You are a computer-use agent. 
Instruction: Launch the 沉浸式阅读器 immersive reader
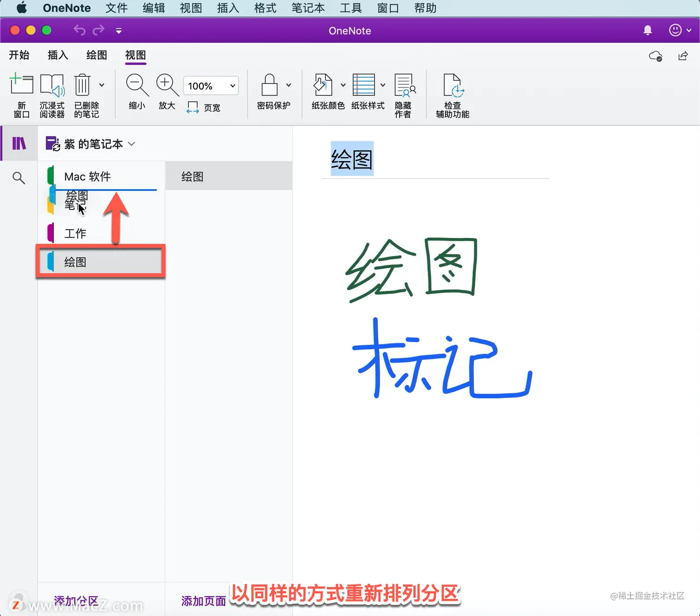52,95
